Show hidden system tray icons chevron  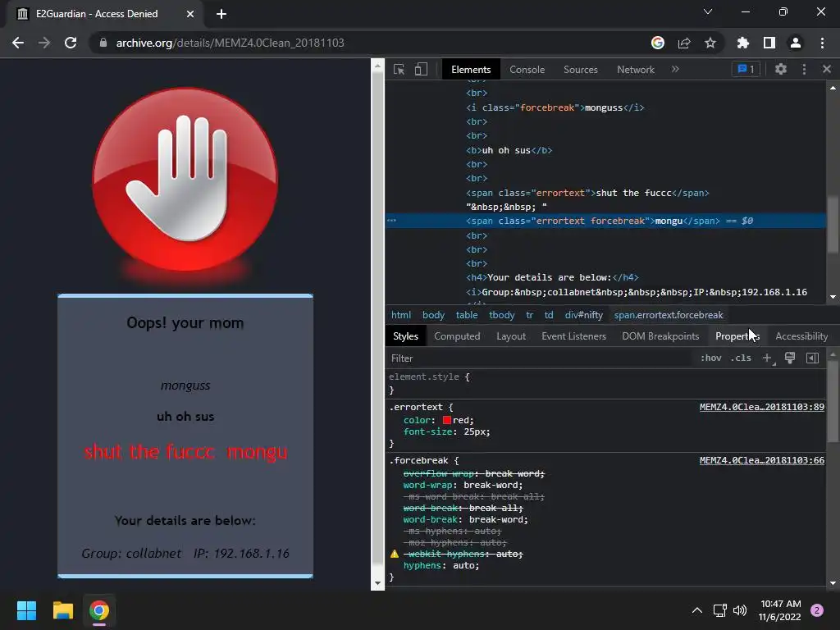click(x=697, y=610)
